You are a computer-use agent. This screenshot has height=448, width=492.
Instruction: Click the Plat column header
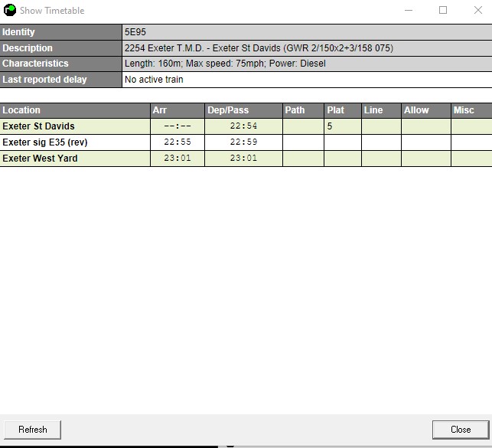(343, 110)
